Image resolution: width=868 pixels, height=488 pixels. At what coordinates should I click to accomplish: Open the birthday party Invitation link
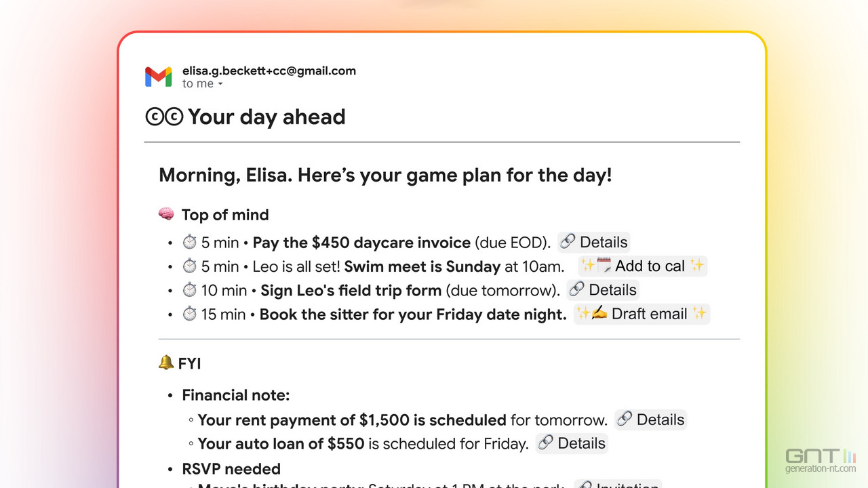click(617, 484)
